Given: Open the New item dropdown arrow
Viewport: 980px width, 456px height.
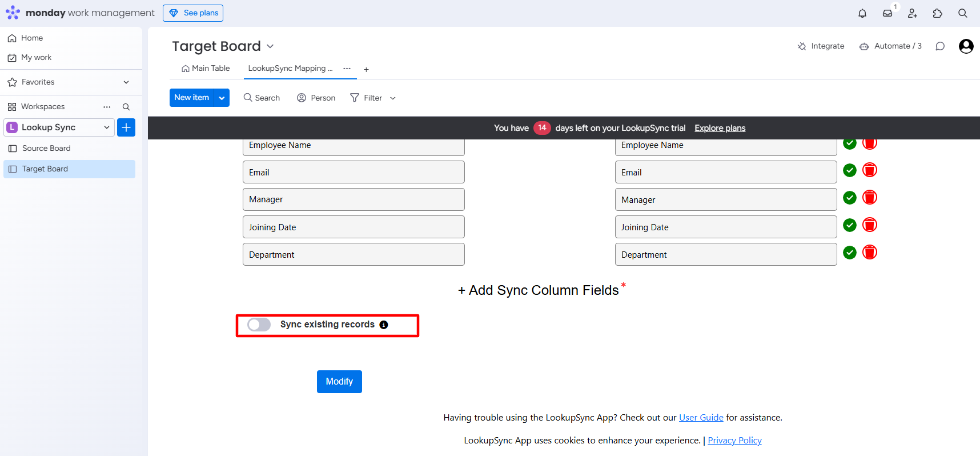Looking at the screenshot, I should click(x=222, y=98).
